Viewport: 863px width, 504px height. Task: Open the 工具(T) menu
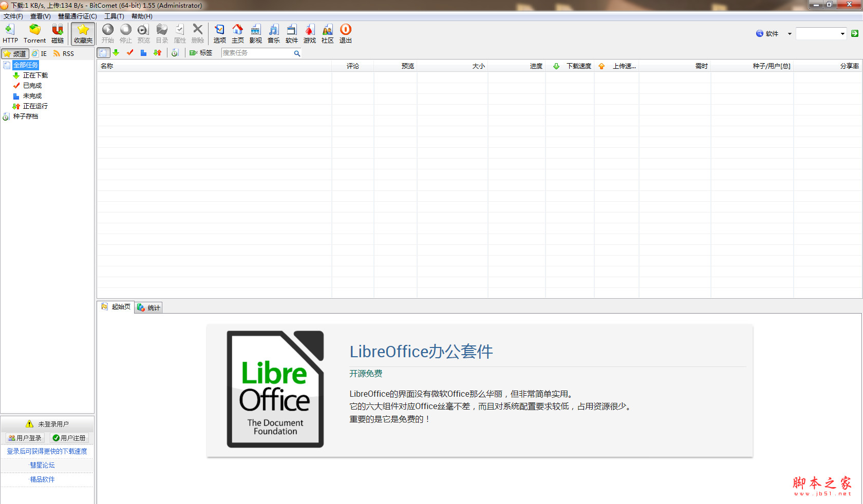114,16
